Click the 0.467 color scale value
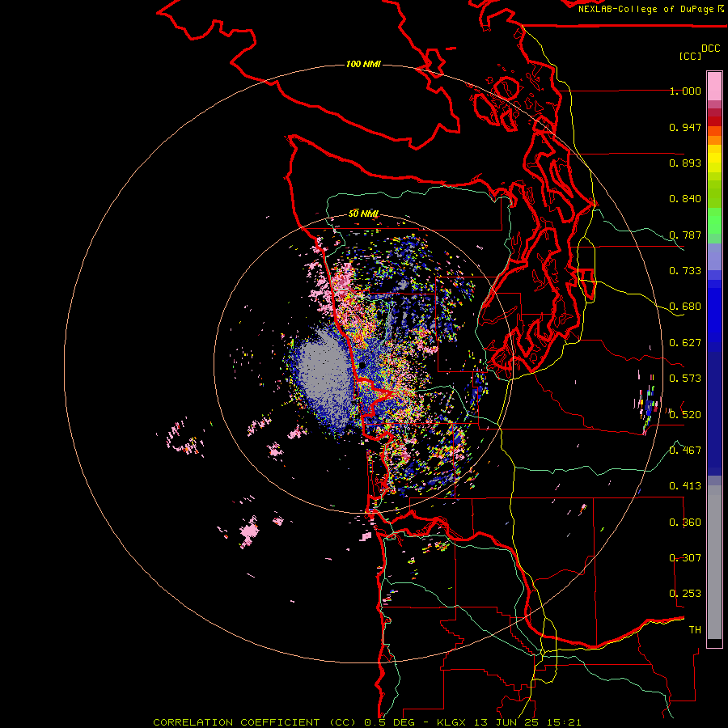The height and width of the screenshot is (728, 728). pyautogui.click(x=685, y=451)
